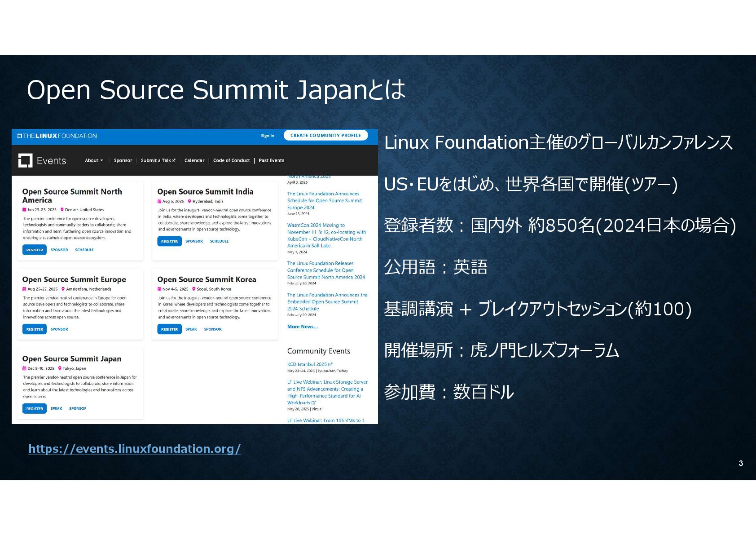The image size is (756, 535).
Task: Click Open Source Summit Korea title
Action: 207,279
